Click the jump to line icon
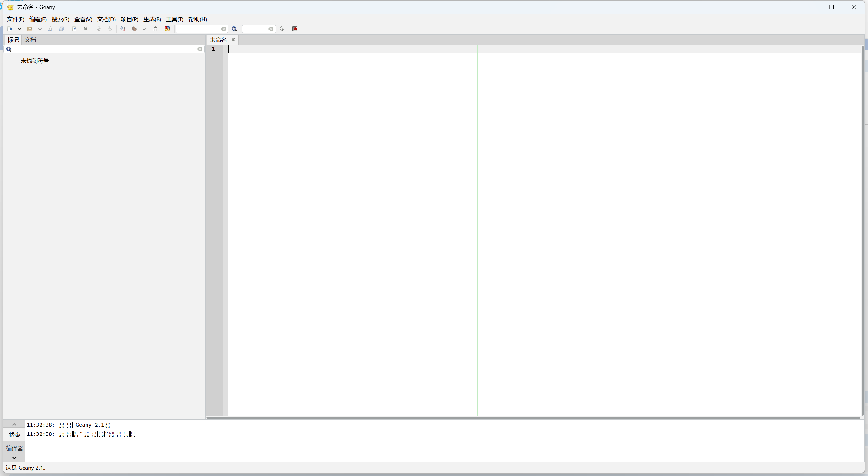The height and width of the screenshot is (476, 868). tap(282, 29)
